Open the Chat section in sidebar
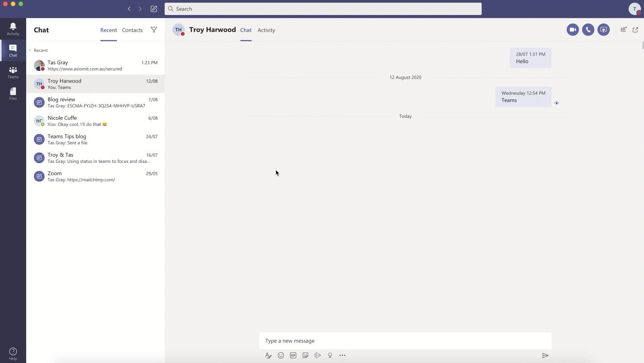 pyautogui.click(x=13, y=50)
